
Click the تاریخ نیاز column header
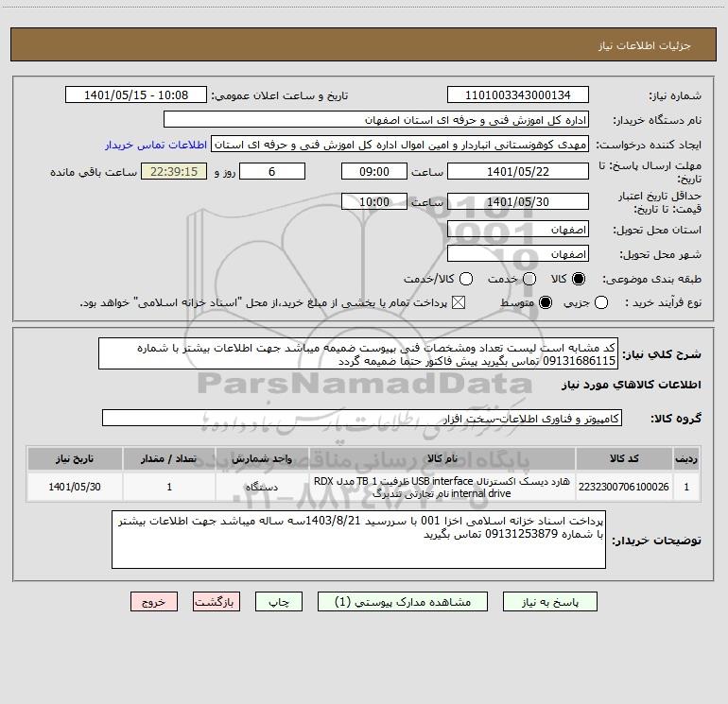tap(75, 458)
